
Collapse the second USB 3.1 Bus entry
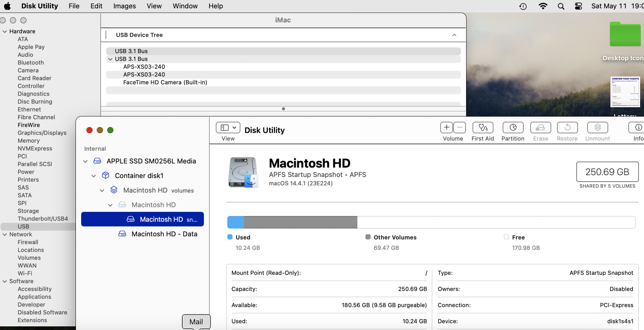coord(110,59)
